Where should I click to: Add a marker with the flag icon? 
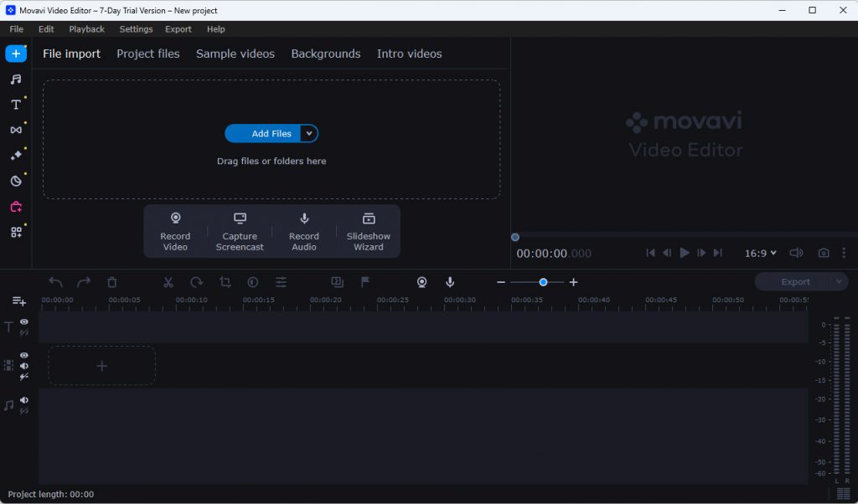click(x=365, y=282)
